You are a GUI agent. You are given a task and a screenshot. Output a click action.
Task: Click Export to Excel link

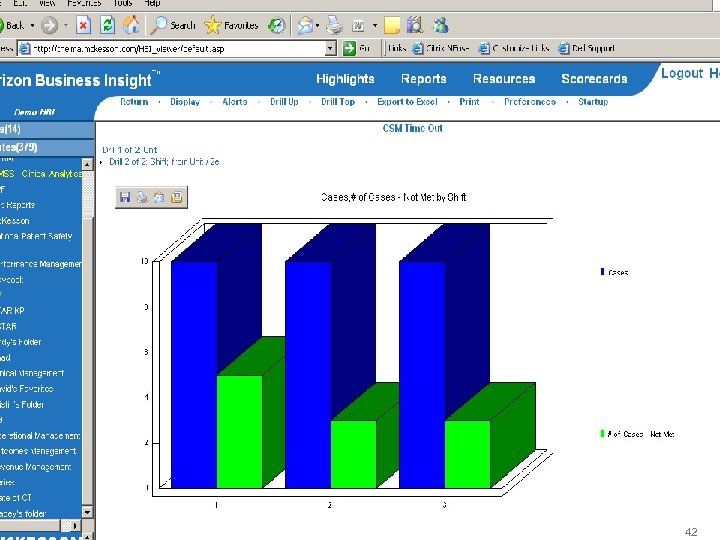point(407,102)
